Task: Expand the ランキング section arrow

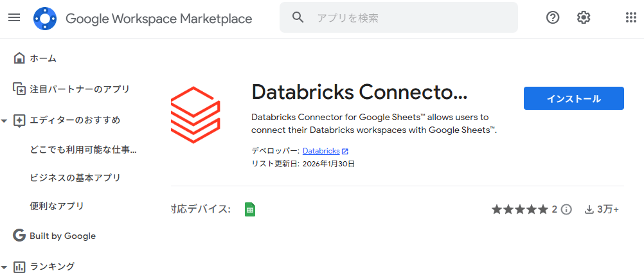Action: pos(4,267)
